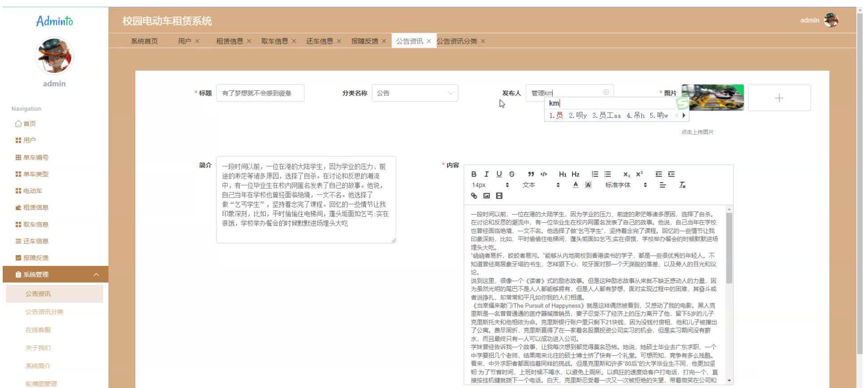Toggle bold formatting in content editor
The image size is (868, 388).
point(474,174)
